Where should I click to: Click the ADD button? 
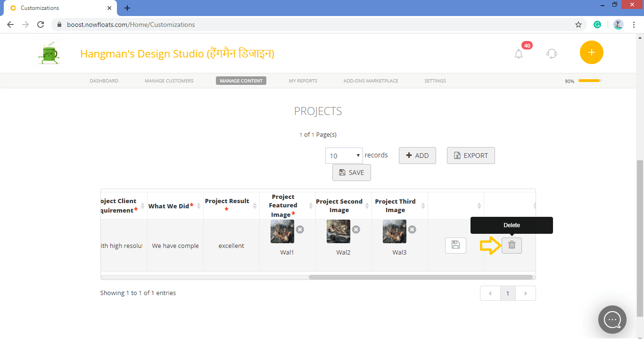(417, 155)
